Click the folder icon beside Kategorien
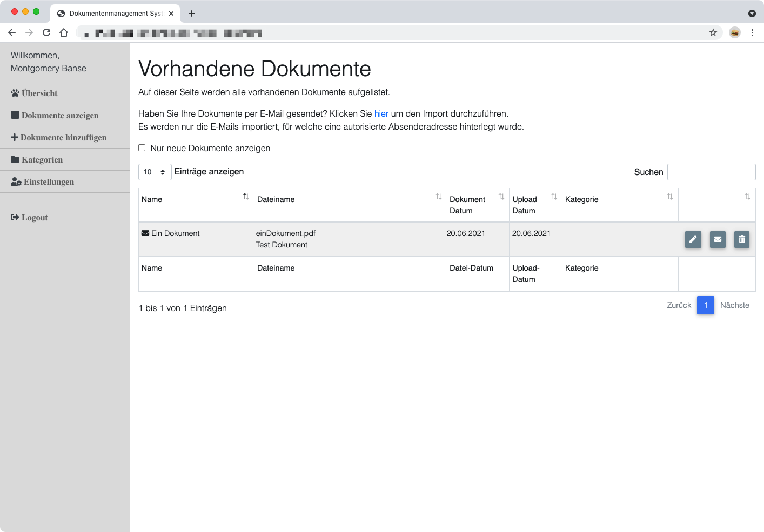This screenshot has height=532, width=764. click(15, 159)
